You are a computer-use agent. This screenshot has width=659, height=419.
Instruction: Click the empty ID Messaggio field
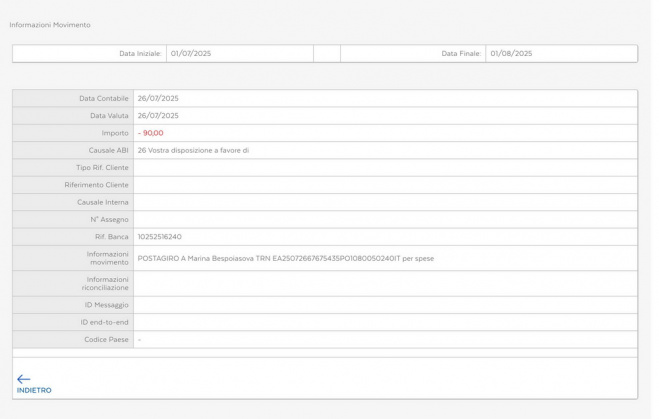(x=385, y=304)
